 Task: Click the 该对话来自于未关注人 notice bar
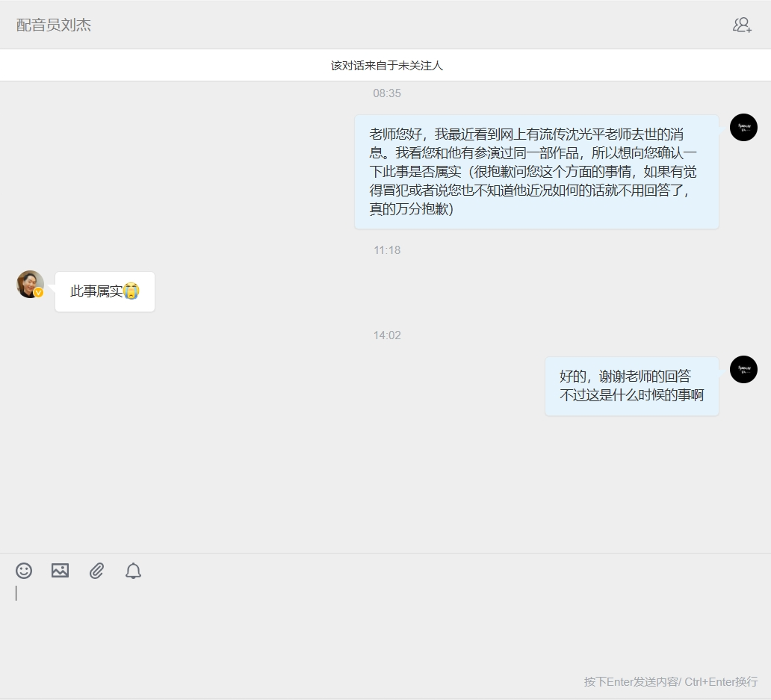(386, 66)
